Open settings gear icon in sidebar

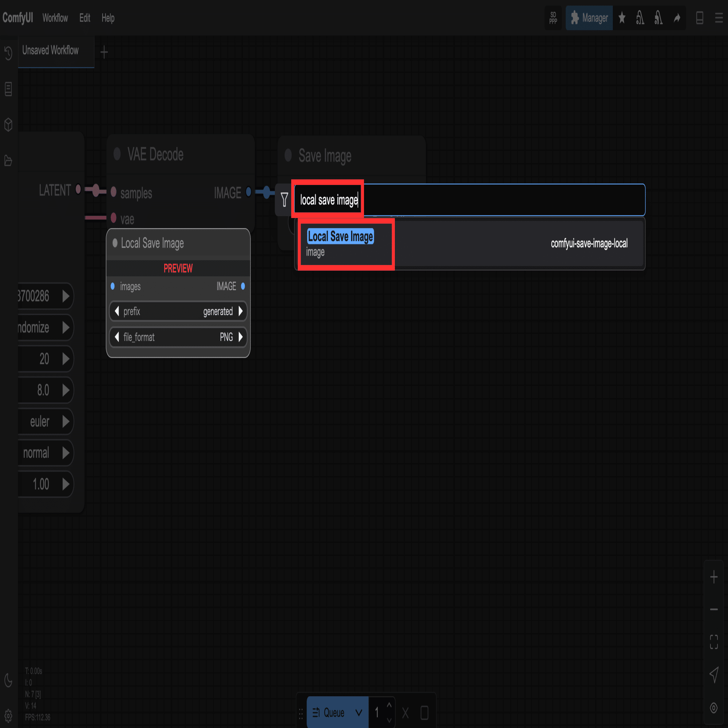8,715
